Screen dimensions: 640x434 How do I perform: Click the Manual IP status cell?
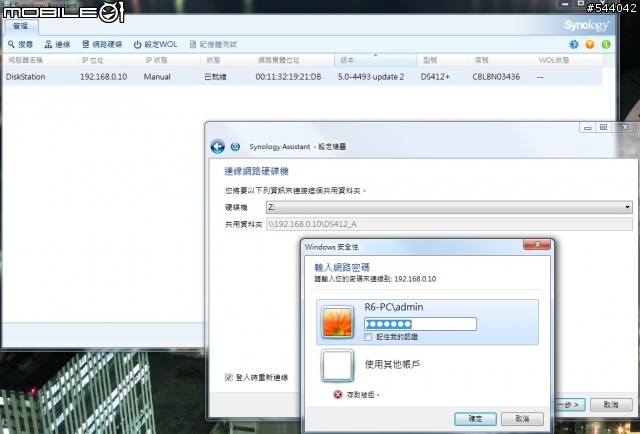point(157,77)
